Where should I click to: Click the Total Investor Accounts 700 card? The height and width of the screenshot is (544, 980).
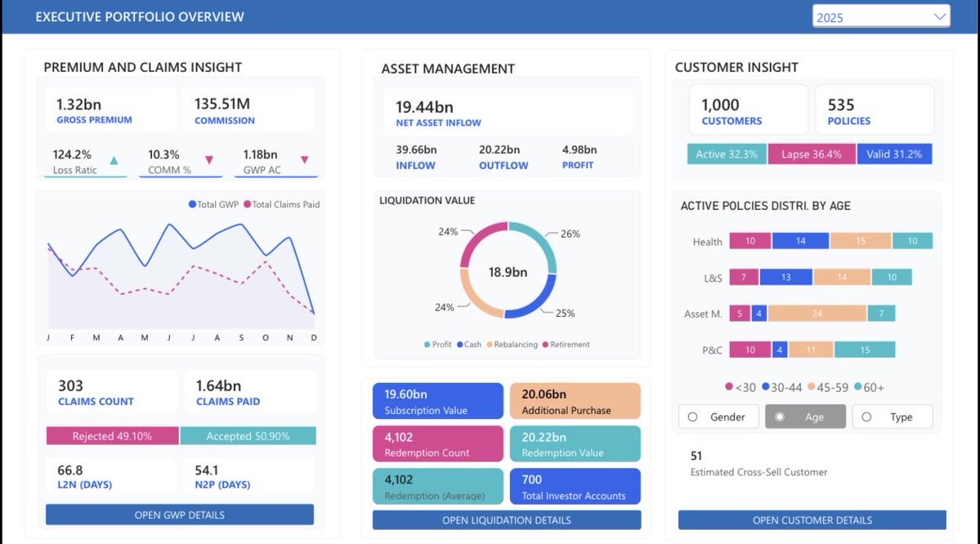click(575, 487)
